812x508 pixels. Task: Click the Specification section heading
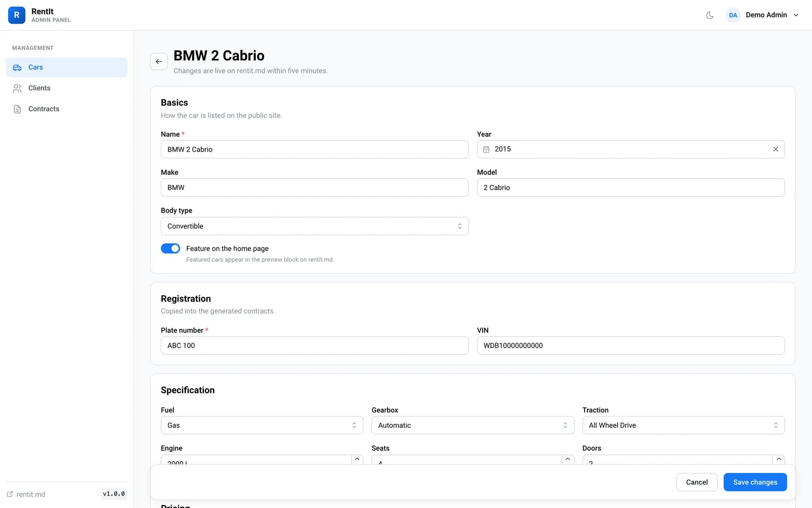pyautogui.click(x=188, y=390)
